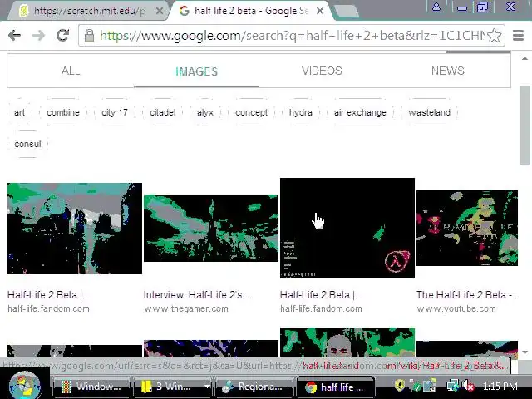The height and width of the screenshot is (399, 532).
Task: Expand the 3 Win... taskbar group arrow
Action: point(207,387)
